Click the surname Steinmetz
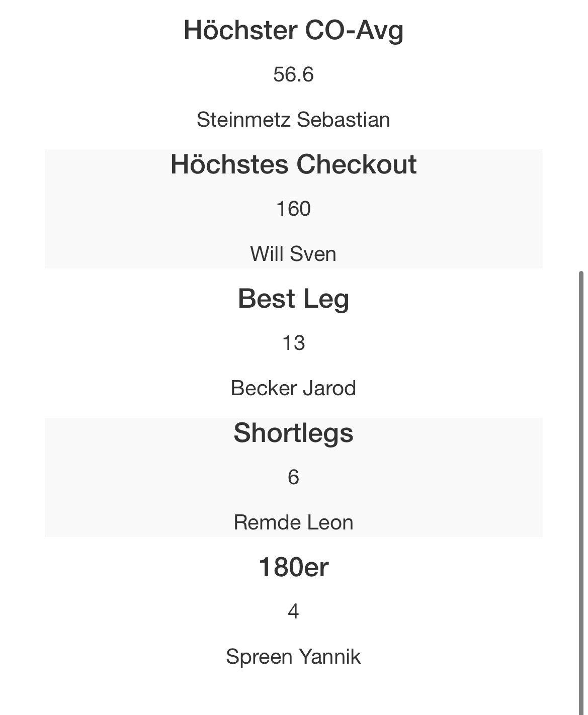 click(x=243, y=120)
